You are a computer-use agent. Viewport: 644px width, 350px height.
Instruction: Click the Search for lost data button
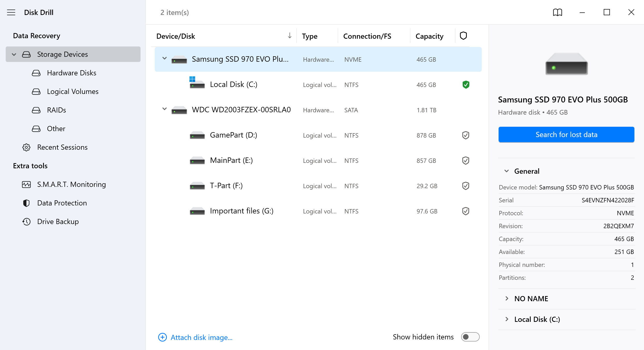566,134
